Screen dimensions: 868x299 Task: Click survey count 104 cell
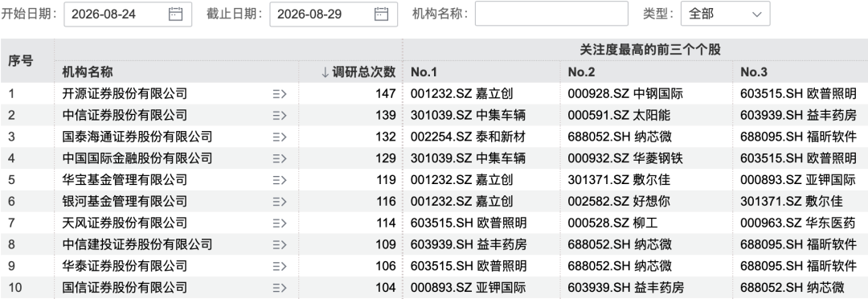coord(386,288)
